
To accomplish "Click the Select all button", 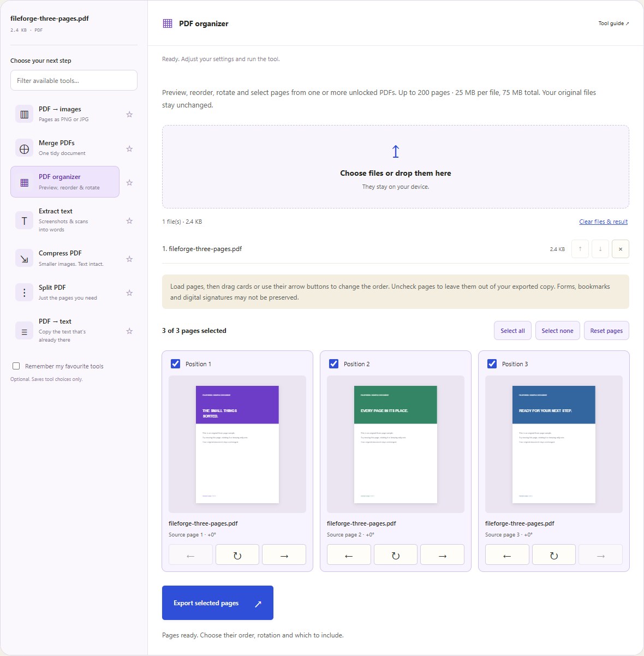I will [512, 331].
